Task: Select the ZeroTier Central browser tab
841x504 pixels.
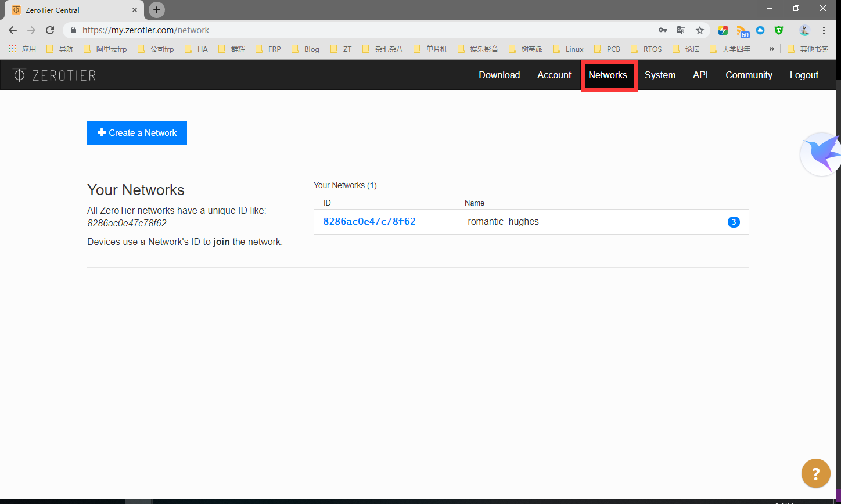Action: coord(74,10)
